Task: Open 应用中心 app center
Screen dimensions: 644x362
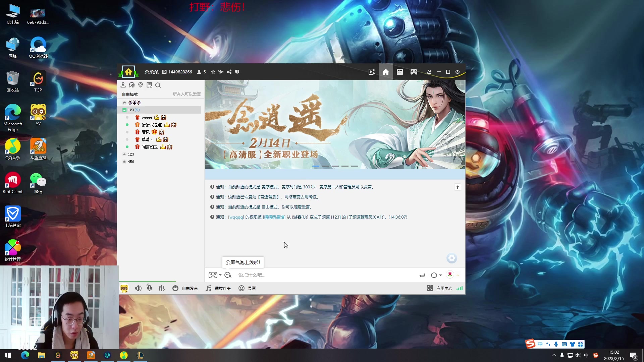Action: [440, 288]
